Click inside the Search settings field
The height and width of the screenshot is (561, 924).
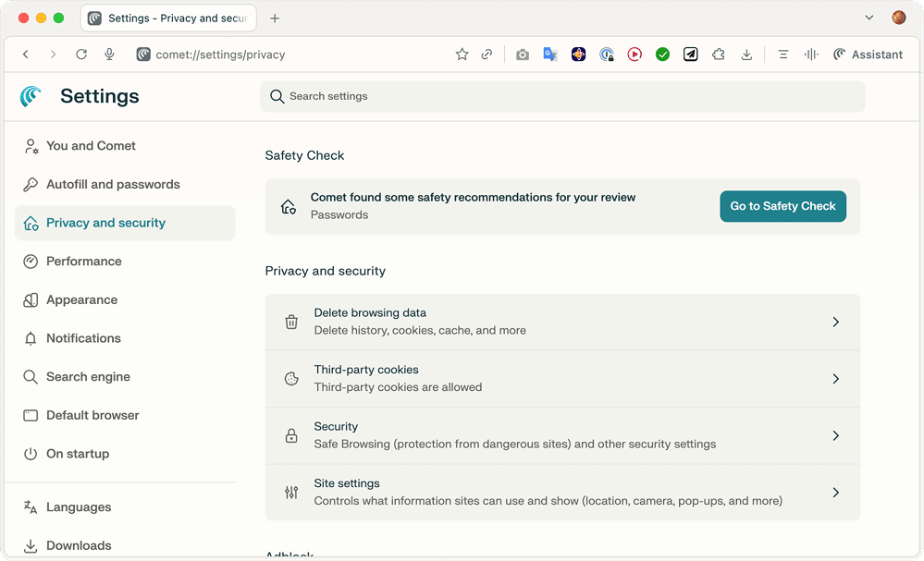point(562,96)
